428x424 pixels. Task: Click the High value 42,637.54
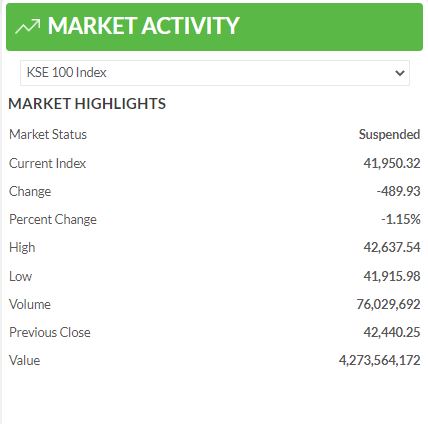click(392, 247)
